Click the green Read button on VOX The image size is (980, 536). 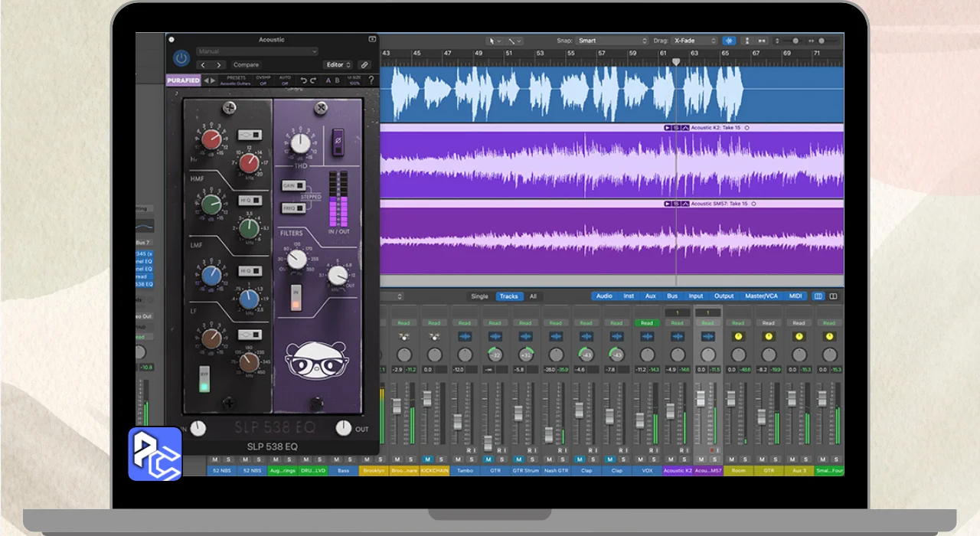click(647, 323)
